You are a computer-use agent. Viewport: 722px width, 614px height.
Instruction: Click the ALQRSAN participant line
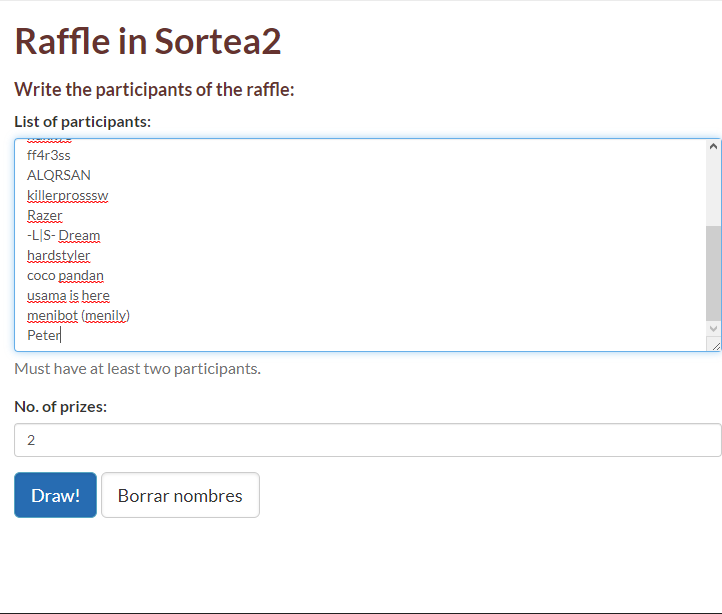click(59, 175)
